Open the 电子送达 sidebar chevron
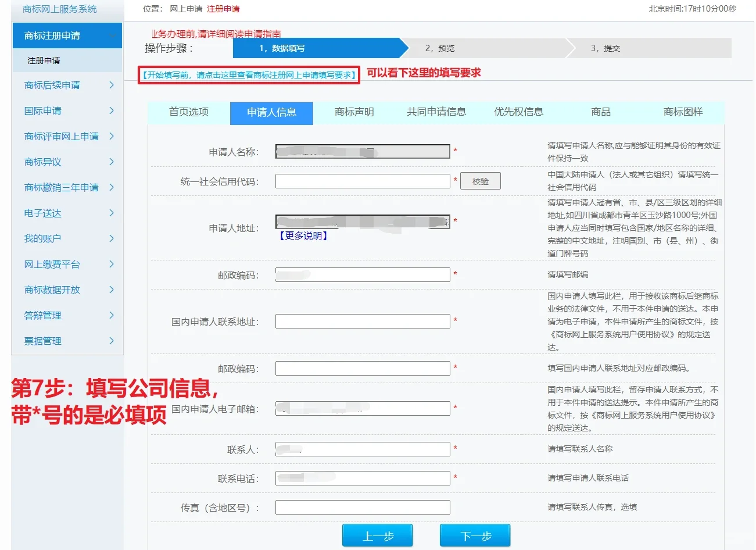Screen dimensions: 756x550 112,213
